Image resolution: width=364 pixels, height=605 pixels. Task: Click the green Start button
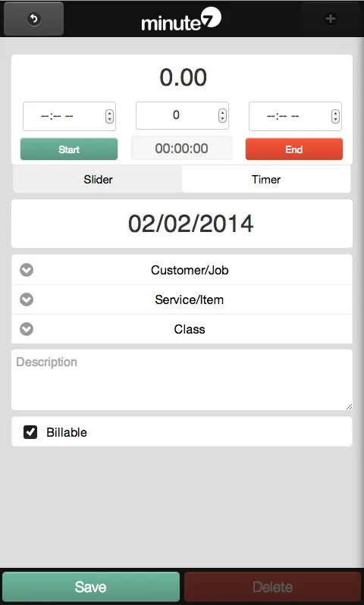point(69,149)
